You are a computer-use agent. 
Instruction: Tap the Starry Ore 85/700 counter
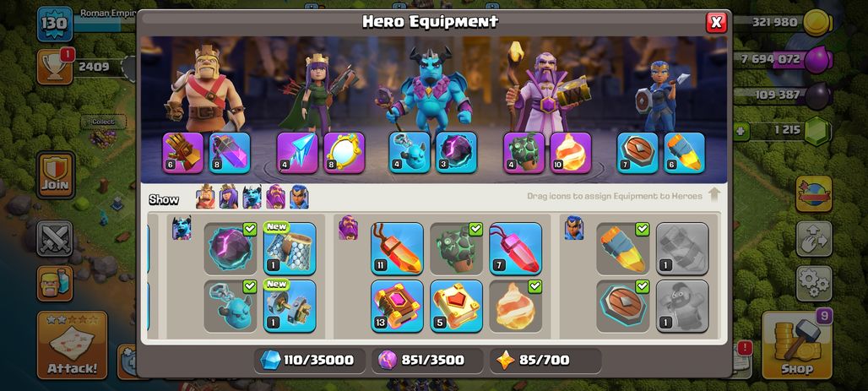coord(545,360)
